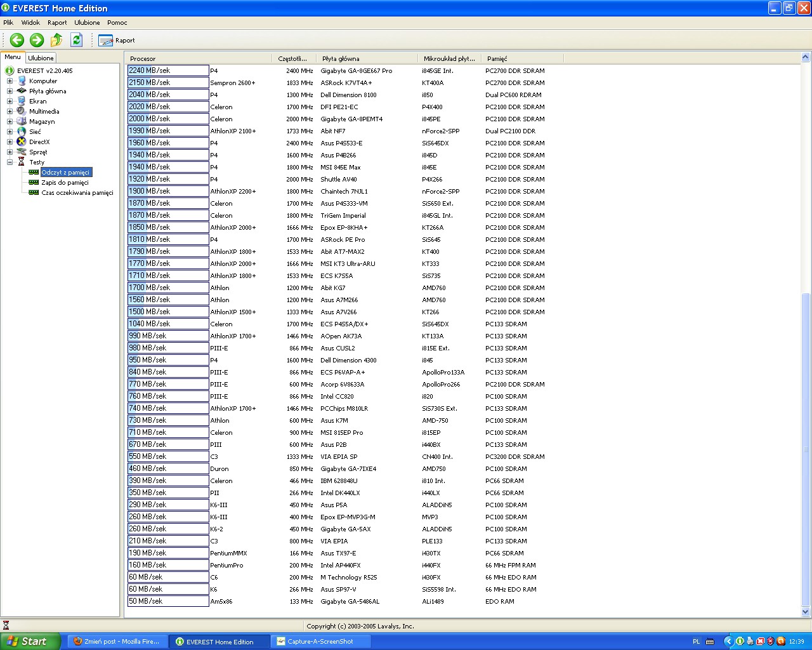Viewport: 812px width, 650px height.
Task: Click the Odczyt z pamięci memory chip icon
Action: click(34, 172)
